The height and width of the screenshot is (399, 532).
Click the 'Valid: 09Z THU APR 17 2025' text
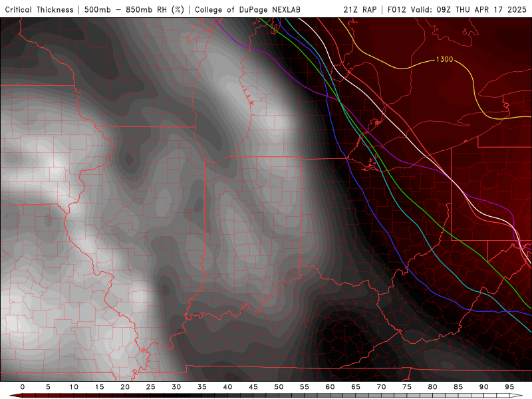click(x=469, y=9)
